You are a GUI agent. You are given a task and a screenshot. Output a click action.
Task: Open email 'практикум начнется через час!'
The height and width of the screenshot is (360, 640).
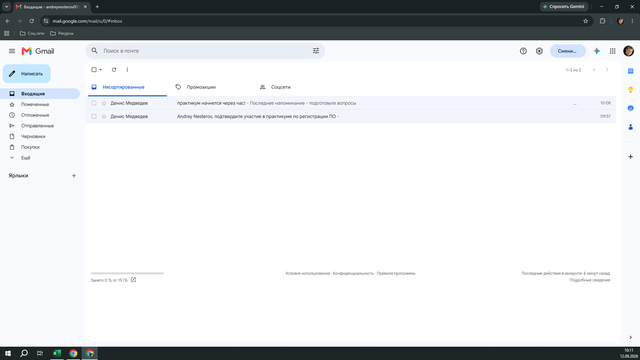[351, 103]
